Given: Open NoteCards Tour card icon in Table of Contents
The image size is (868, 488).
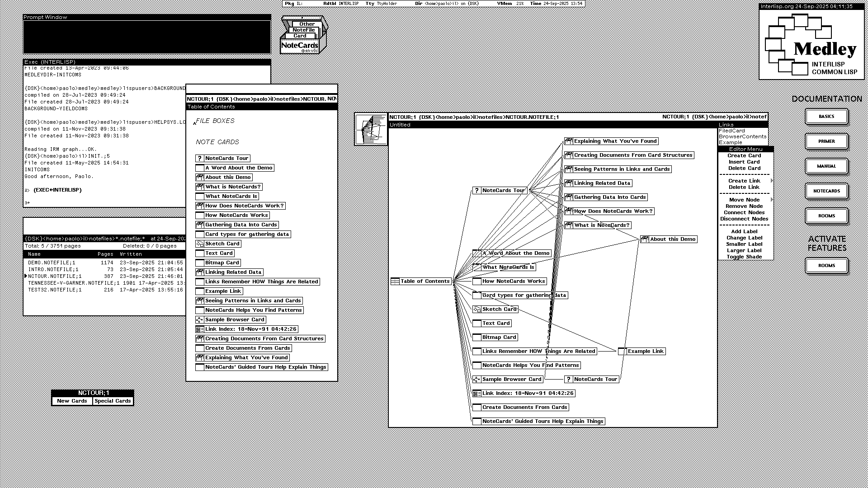Looking at the screenshot, I should tap(200, 158).
